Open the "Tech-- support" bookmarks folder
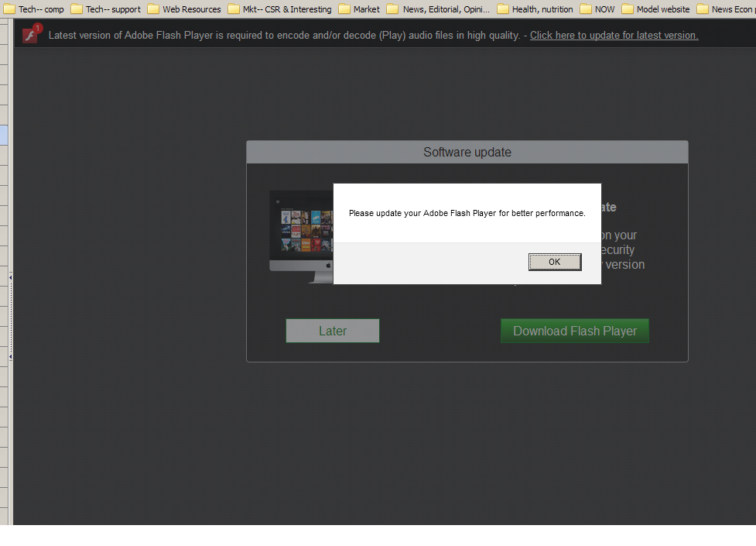756x546 pixels. tap(106, 9)
